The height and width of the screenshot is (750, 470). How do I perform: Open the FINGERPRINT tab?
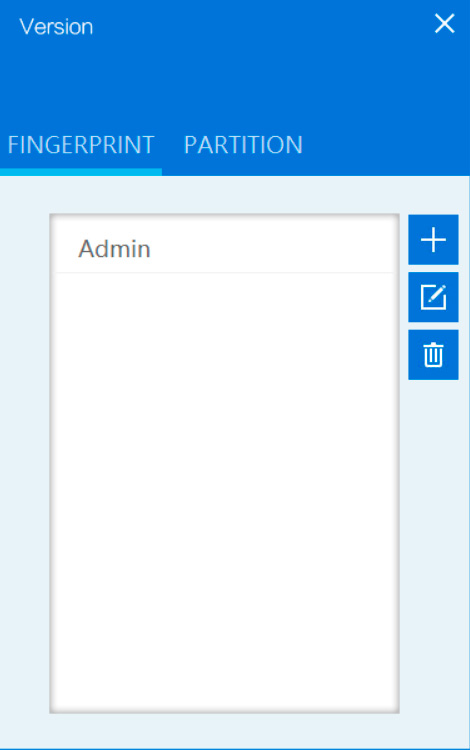(x=81, y=145)
